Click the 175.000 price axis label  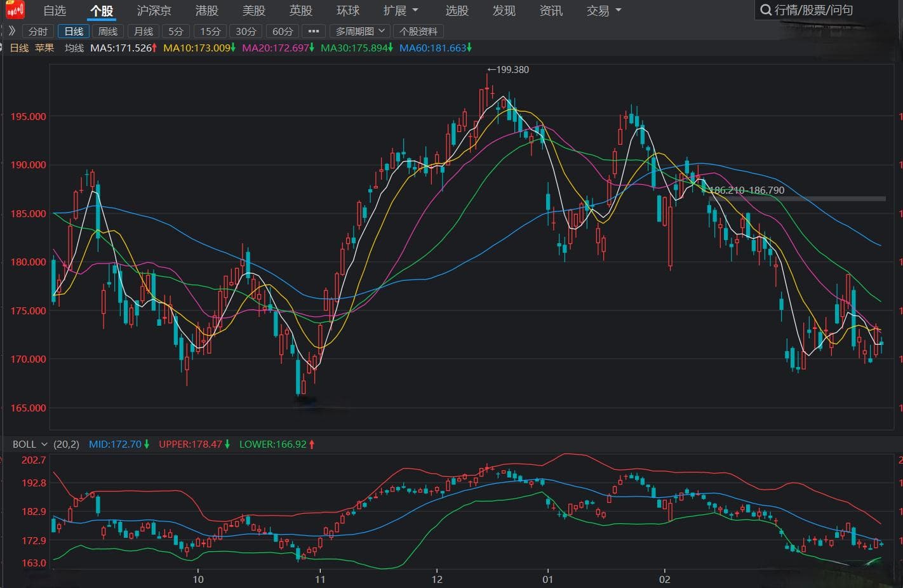28,311
